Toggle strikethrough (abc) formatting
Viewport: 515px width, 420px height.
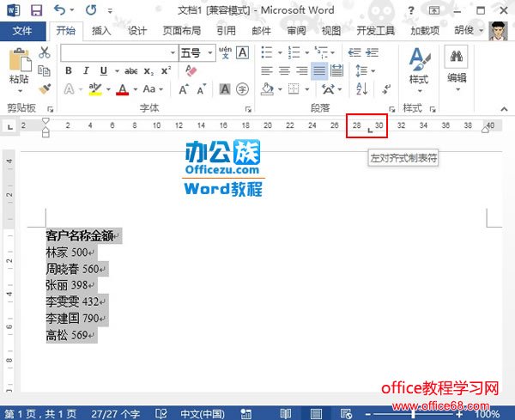click(130, 71)
